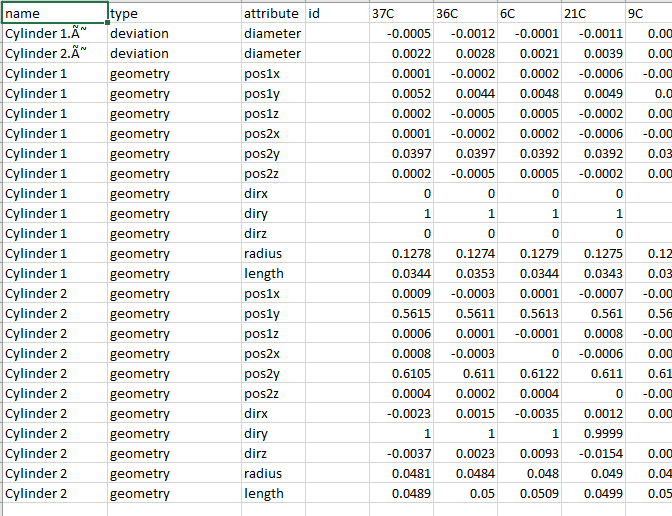The height and width of the screenshot is (516, 672).
Task: Click the 'type' column header cell
Action: [x=173, y=13]
